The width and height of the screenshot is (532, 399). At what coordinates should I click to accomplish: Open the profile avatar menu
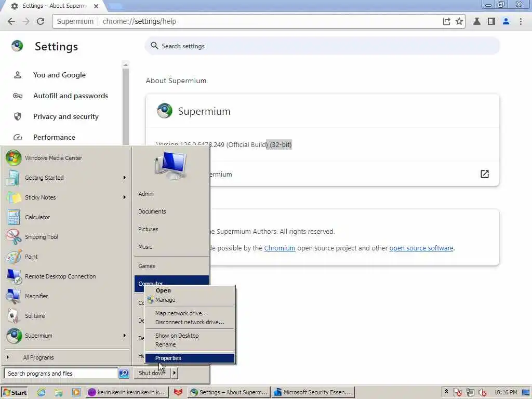506,21
